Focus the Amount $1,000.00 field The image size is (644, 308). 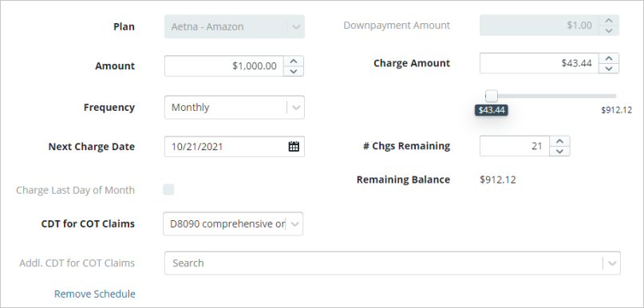pos(224,66)
